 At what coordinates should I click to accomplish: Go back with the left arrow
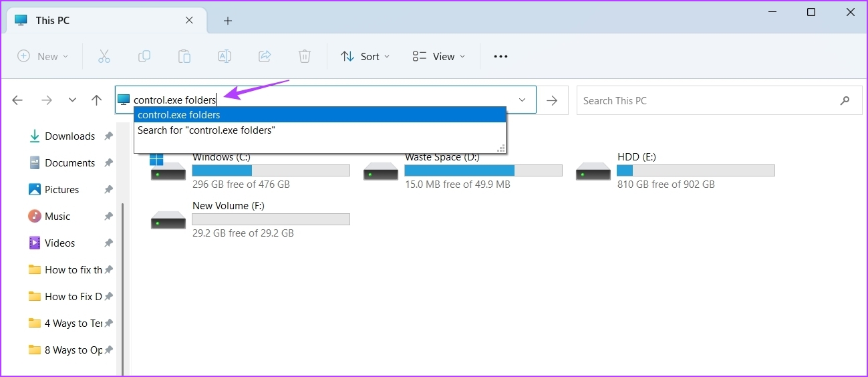pyautogui.click(x=17, y=100)
